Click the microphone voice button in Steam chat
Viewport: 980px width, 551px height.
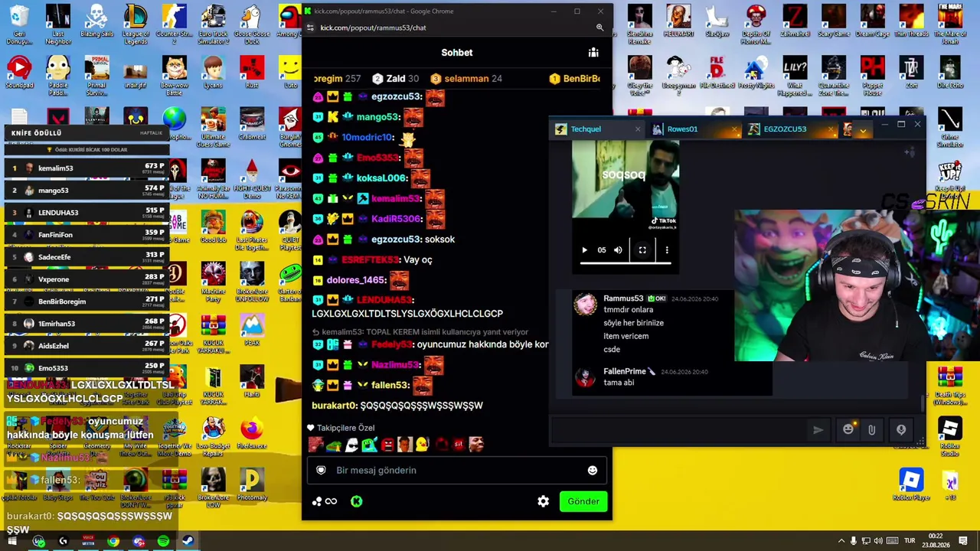pos(901,430)
